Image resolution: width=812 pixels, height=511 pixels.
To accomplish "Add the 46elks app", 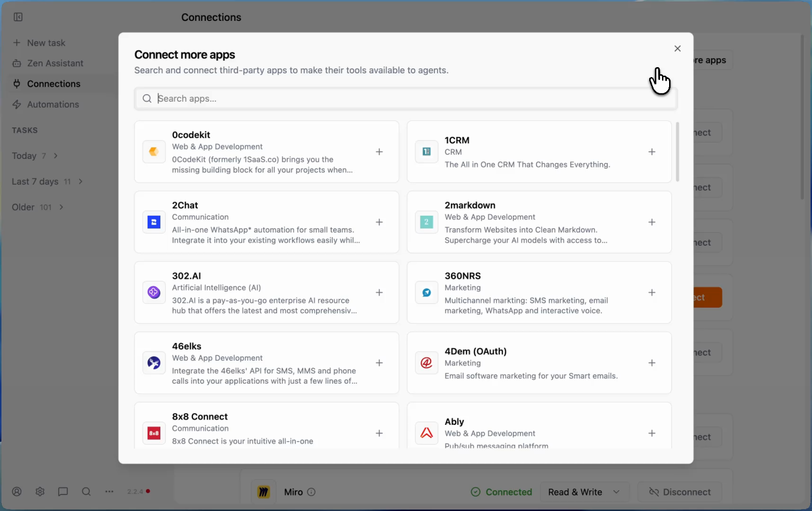I will click(379, 363).
